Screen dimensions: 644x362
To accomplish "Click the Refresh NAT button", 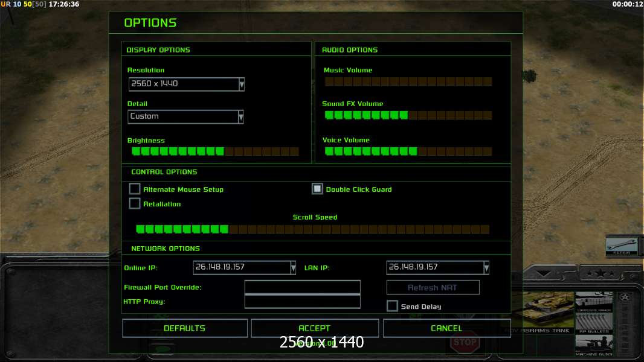I will (433, 287).
